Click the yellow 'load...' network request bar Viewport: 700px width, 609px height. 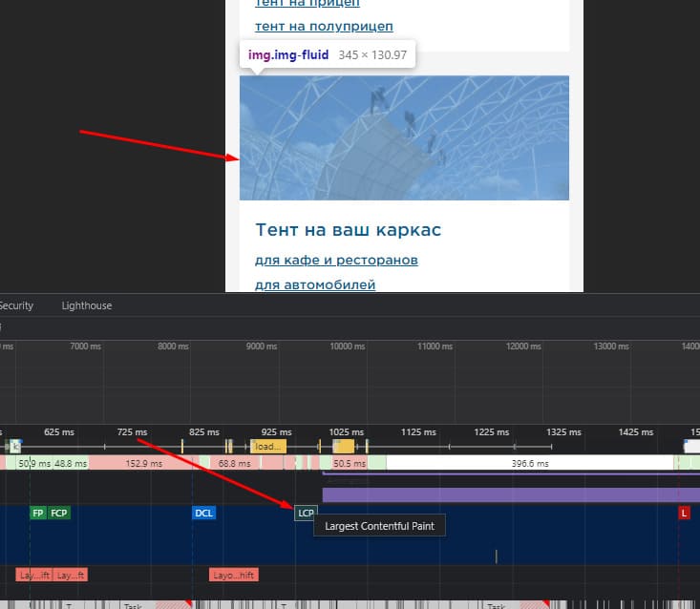(267, 446)
